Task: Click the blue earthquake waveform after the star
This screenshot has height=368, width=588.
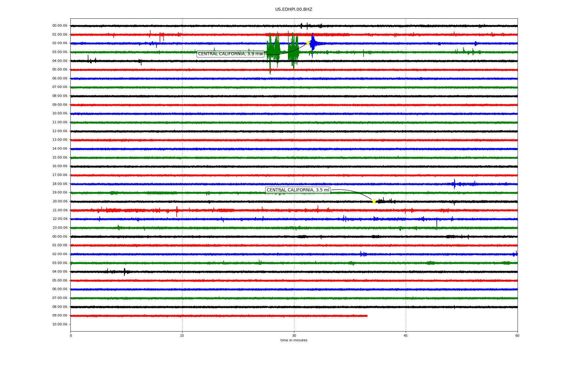Action: [x=313, y=44]
